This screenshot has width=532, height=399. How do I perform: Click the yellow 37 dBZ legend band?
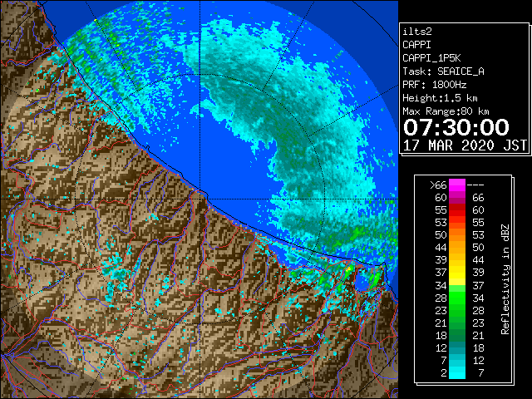[457, 273]
